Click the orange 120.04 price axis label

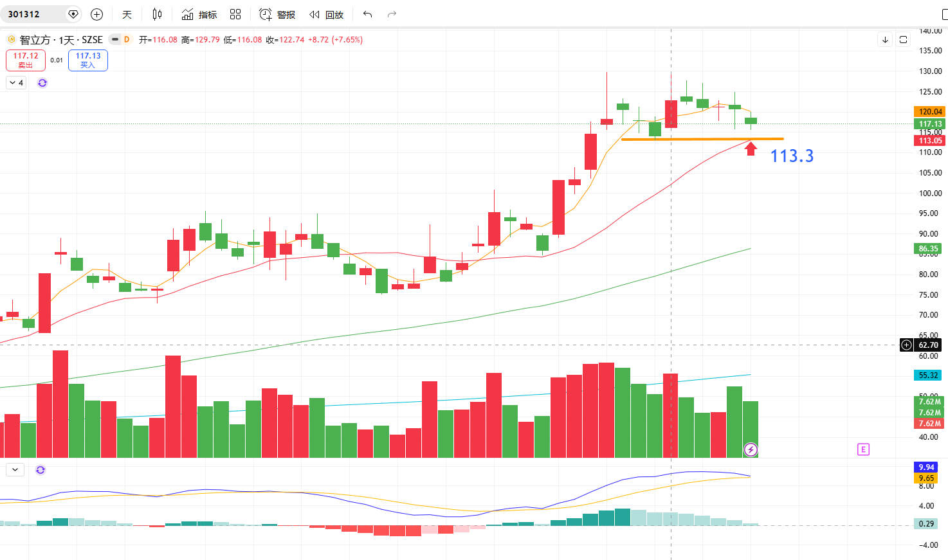[930, 112]
